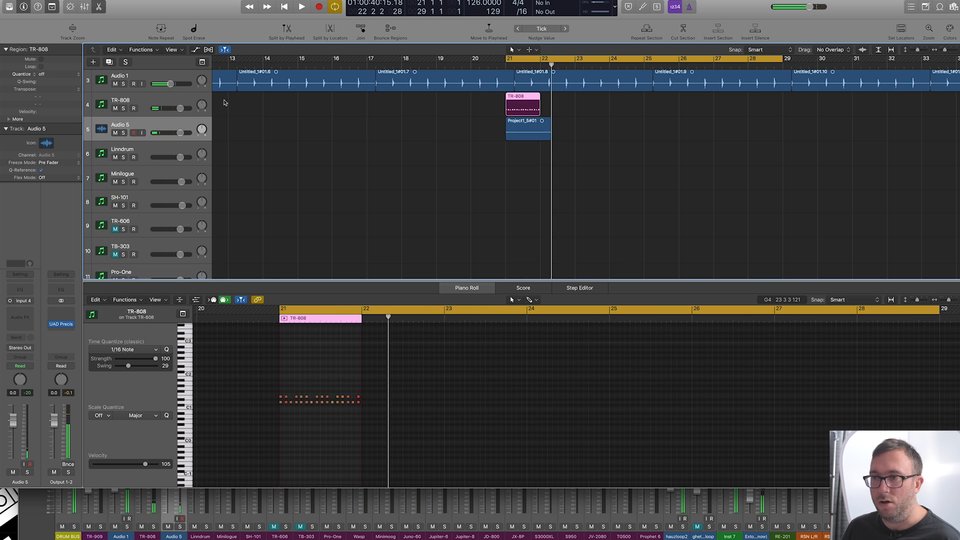Solo the TR-808 track
The height and width of the screenshot is (540, 960).
pos(123,108)
